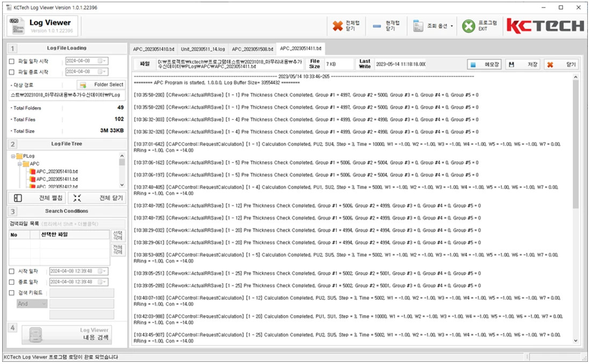
Task: Click the 전체 펼침 expand all button
Action: (x=37, y=198)
